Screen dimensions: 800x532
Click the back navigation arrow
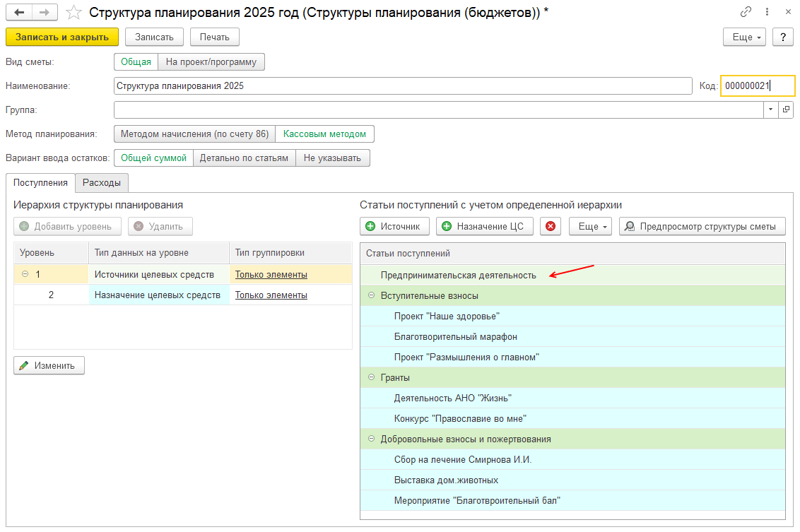[x=19, y=13]
